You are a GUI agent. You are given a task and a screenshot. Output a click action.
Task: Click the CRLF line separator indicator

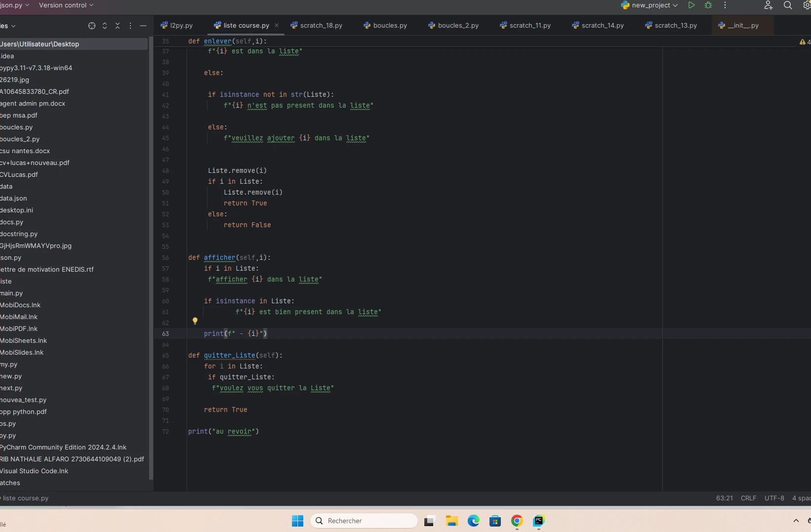coord(748,498)
